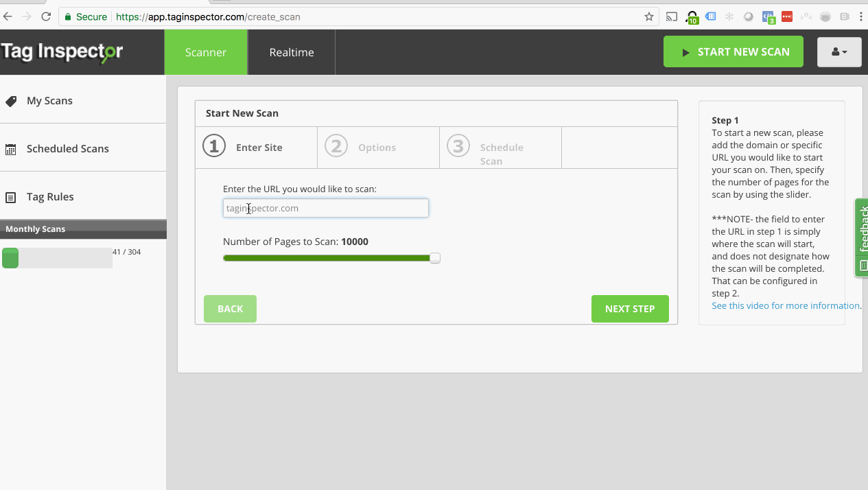Reload the page with the refresh icon
The height and width of the screenshot is (490, 868).
(x=46, y=16)
